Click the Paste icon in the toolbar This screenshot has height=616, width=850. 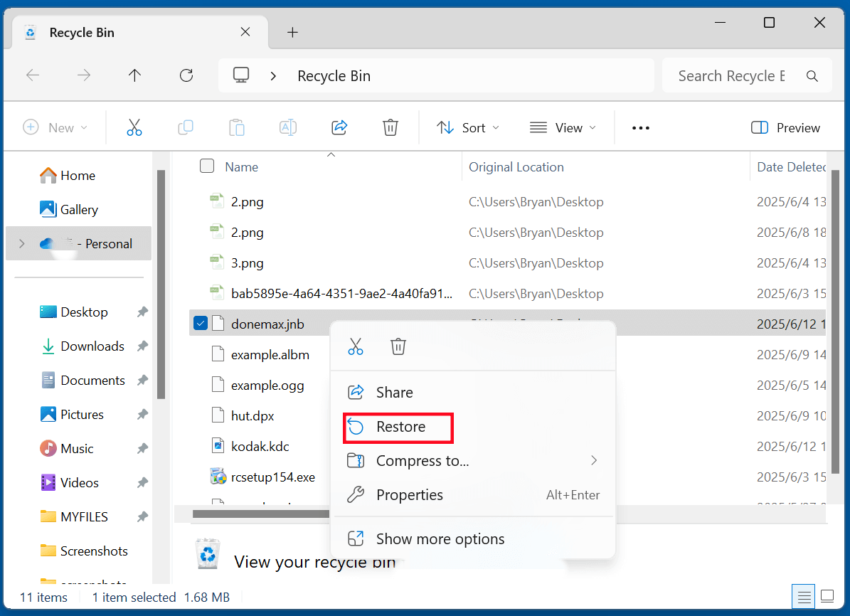(236, 127)
